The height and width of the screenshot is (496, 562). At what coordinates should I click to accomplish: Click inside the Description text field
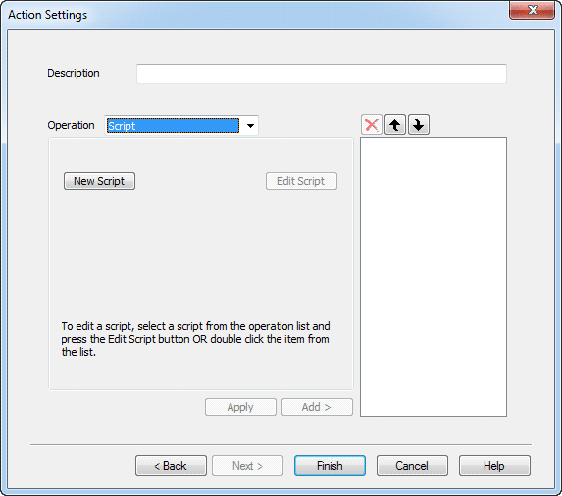[x=321, y=74]
